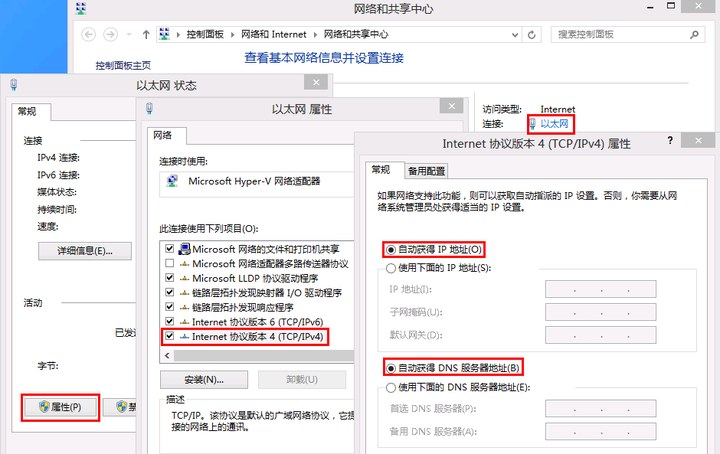Select 使用下面的 DNS 服务器地址 radio button
The width and height of the screenshot is (720, 454).
tap(391, 387)
